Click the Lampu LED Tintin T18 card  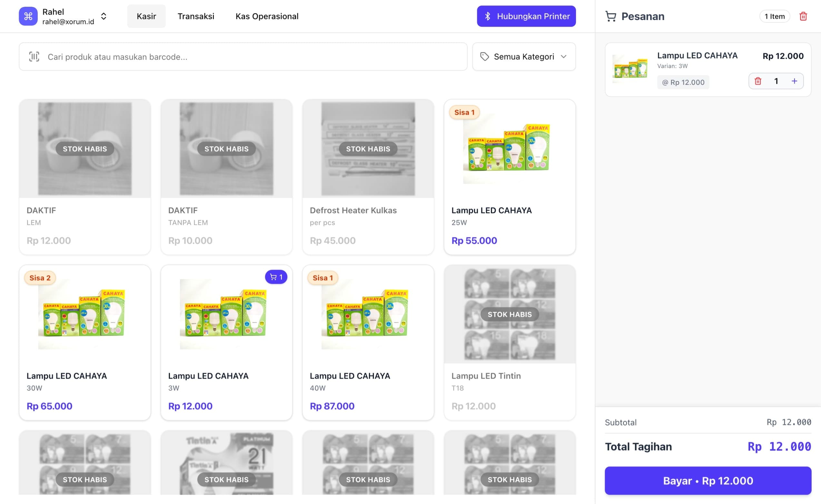509,342
